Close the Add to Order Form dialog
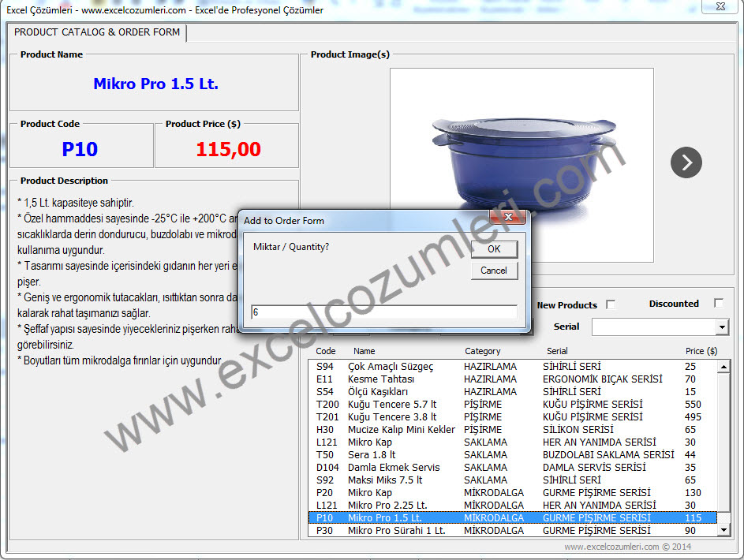Image resolution: width=744 pixels, height=560 pixels. pos(508,217)
